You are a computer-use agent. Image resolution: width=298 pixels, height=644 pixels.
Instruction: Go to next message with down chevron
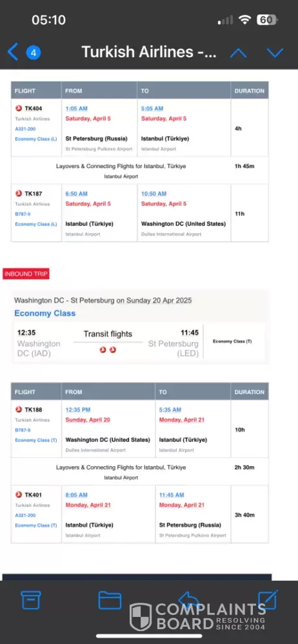click(275, 53)
